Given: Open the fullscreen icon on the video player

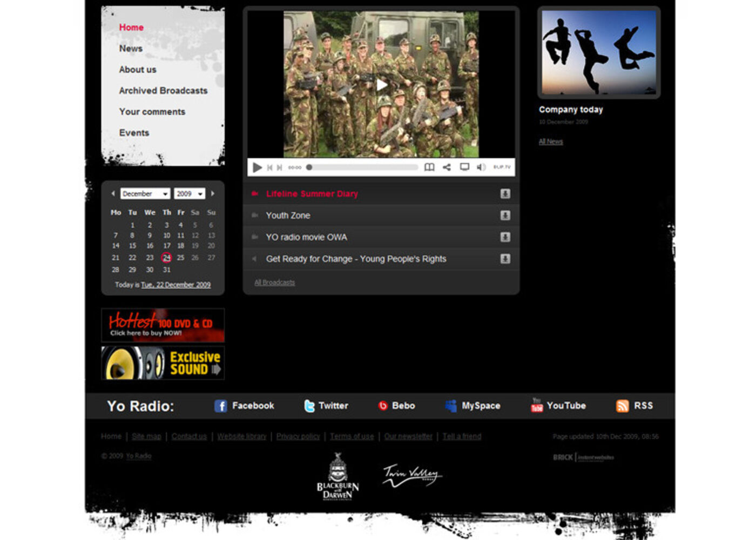Looking at the screenshot, I should click(463, 167).
